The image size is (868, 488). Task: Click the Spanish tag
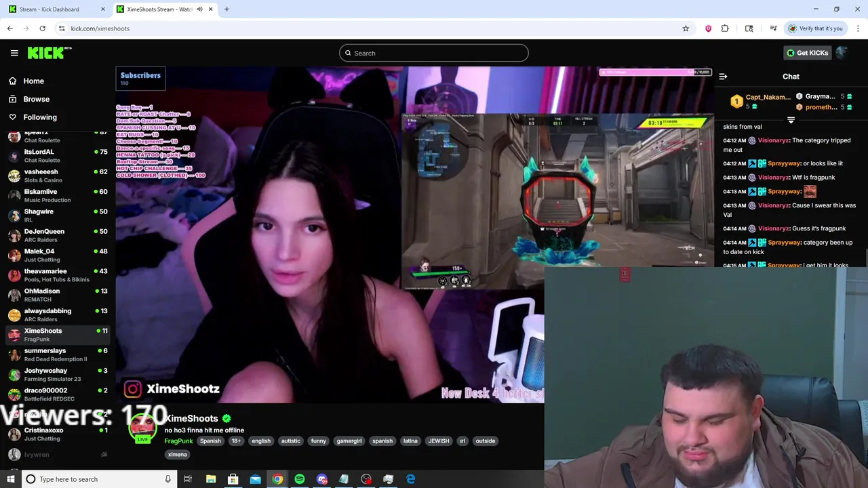(x=210, y=441)
